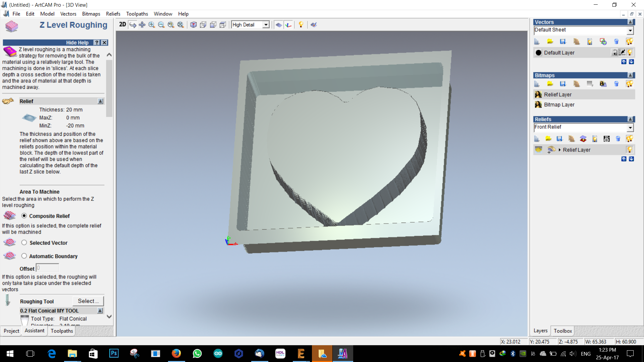Click the zoom to fit icon
644x362 pixels.
point(181,24)
